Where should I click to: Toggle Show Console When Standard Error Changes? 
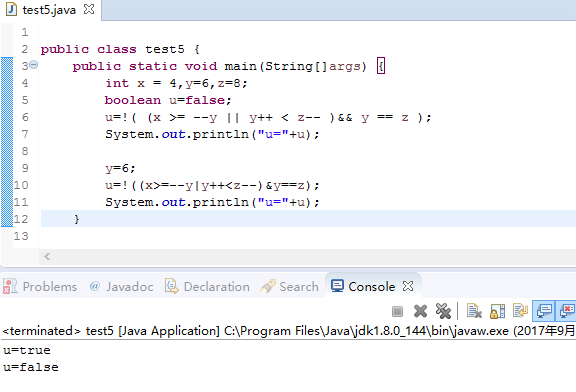(567, 311)
